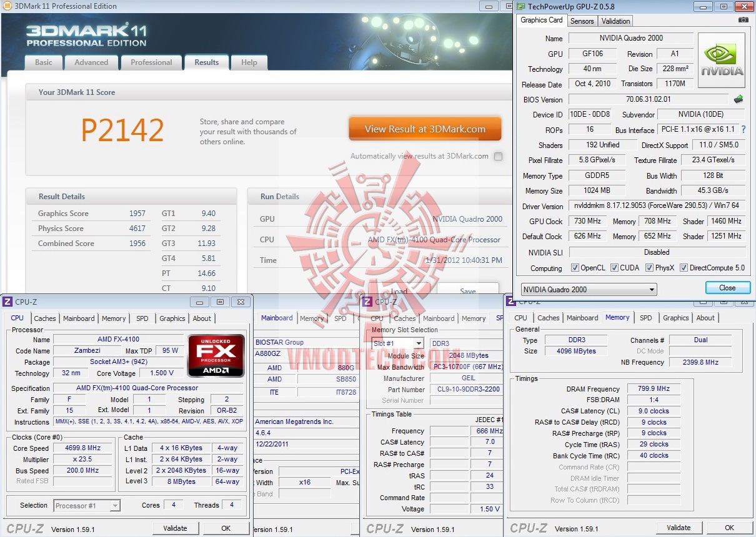Click the NVIDIA logo in GPU-Z
Image resolution: width=756 pixels, height=537 pixels.
click(722, 60)
